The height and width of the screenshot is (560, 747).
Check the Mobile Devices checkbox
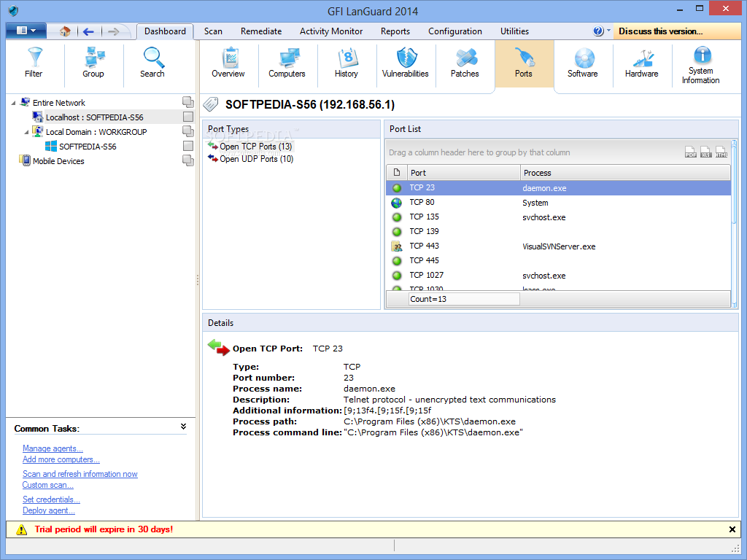point(187,160)
